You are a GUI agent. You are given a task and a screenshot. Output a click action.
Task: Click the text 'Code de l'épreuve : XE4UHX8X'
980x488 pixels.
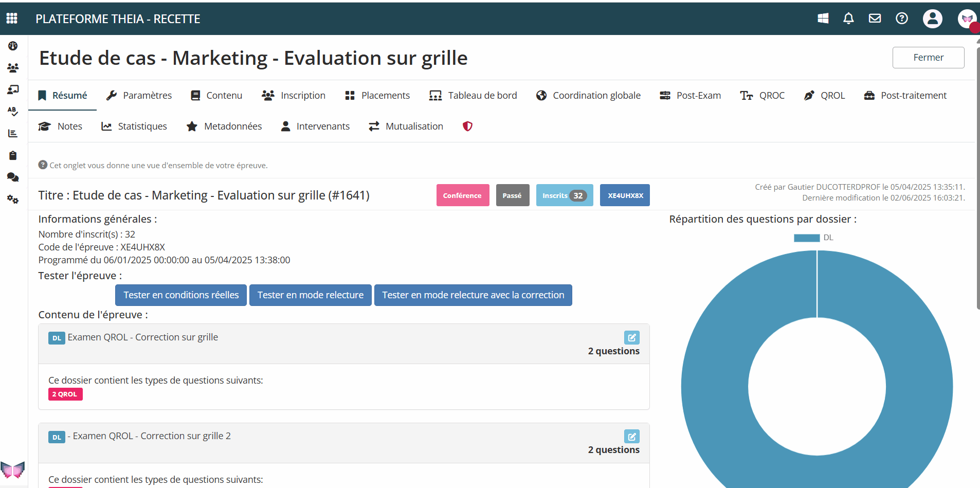coord(102,247)
